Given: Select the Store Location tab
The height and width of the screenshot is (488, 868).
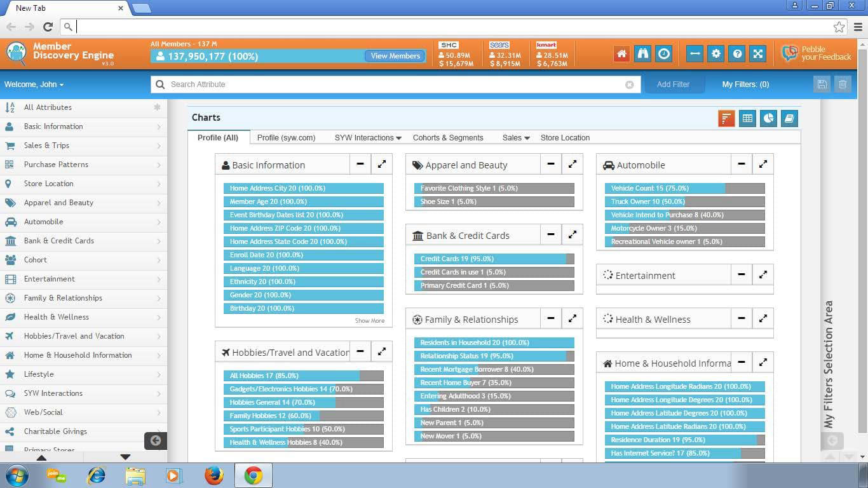Looking at the screenshot, I should 565,138.
